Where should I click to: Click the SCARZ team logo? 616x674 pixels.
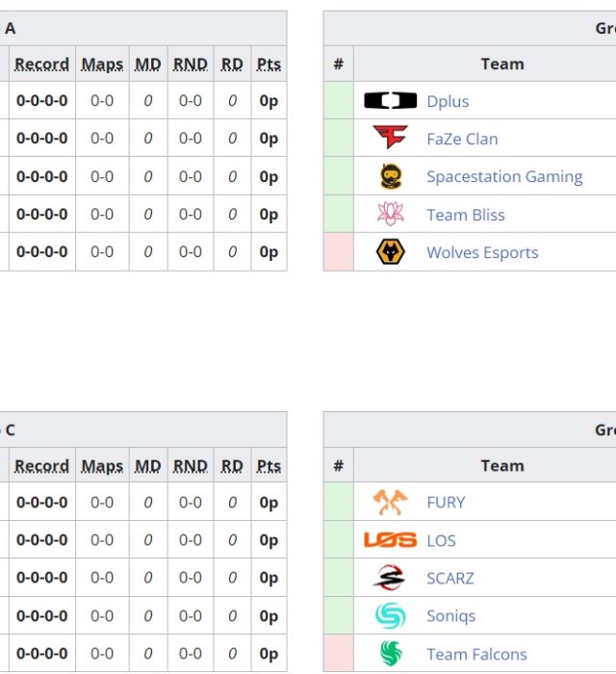click(390, 578)
